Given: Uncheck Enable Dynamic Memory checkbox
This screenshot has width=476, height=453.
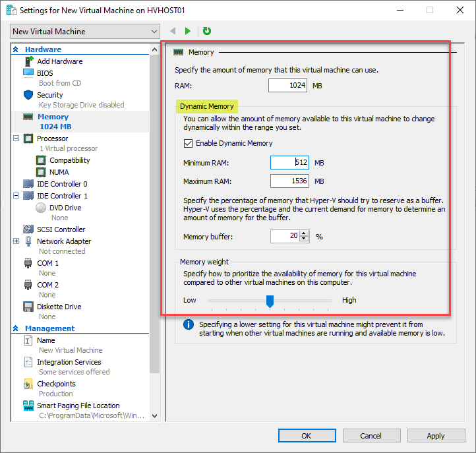Looking at the screenshot, I should click(188, 143).
